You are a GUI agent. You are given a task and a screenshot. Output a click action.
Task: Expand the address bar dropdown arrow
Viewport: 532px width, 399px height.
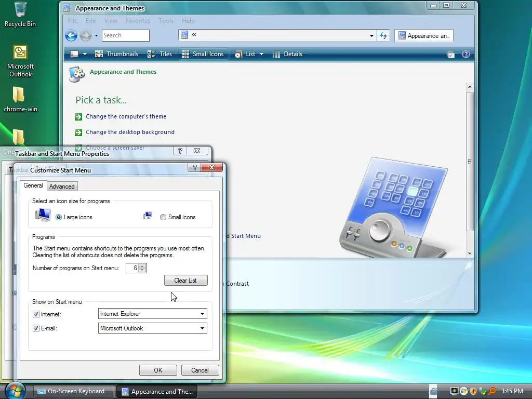[x=371, y=35]
